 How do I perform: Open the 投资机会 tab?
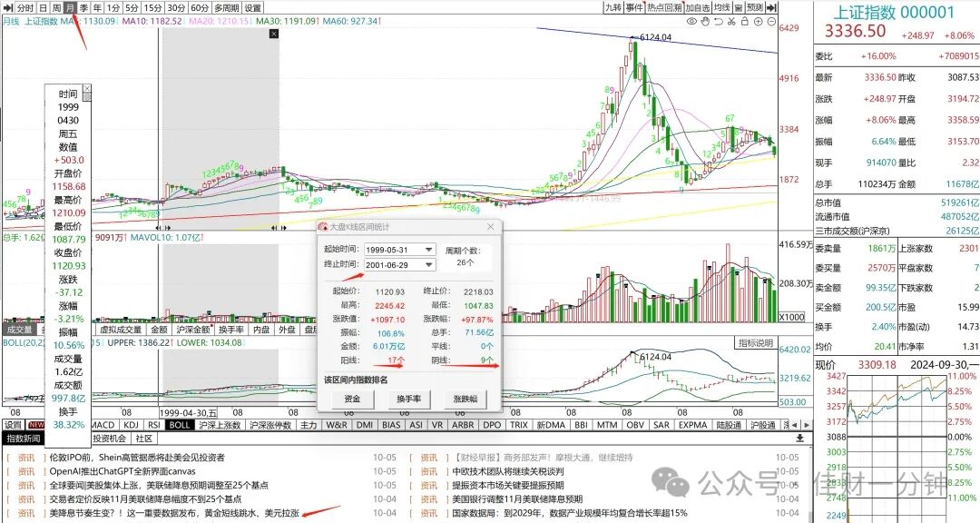pos(110,439)
